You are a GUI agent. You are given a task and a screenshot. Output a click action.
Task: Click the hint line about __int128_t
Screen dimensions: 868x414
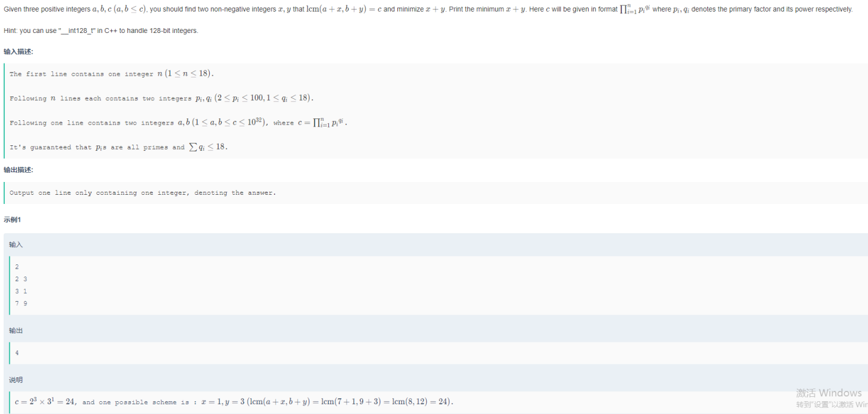101,31
